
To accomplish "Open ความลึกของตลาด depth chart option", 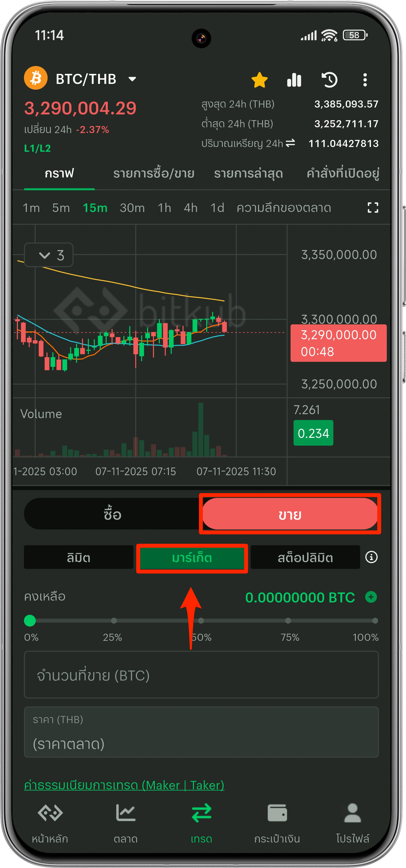I will (x=284, y=207).
